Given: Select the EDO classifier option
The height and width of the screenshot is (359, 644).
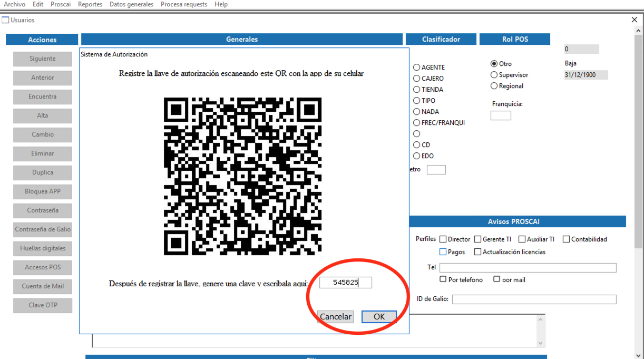Looking at the screenshot, I should point(416,156).
